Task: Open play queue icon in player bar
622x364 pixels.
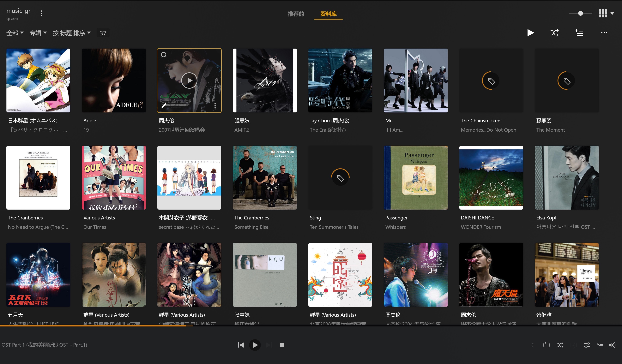Action: (600, 345)
